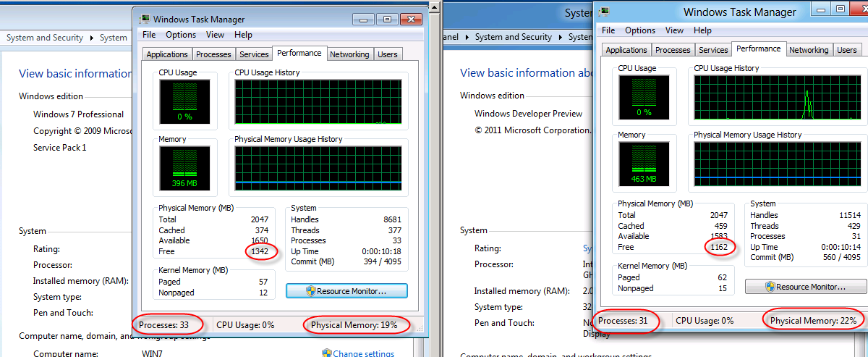Click Up Time value 0:00:10:18
Image resolution: width=868 pixels, height=357 pixels.
[383, 251]
